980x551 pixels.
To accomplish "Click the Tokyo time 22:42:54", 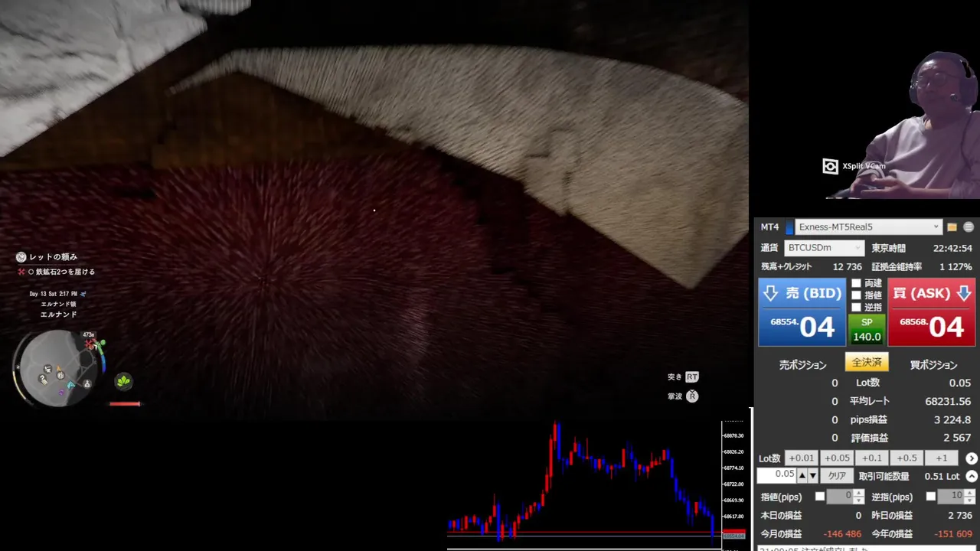I will click(952, 249).
